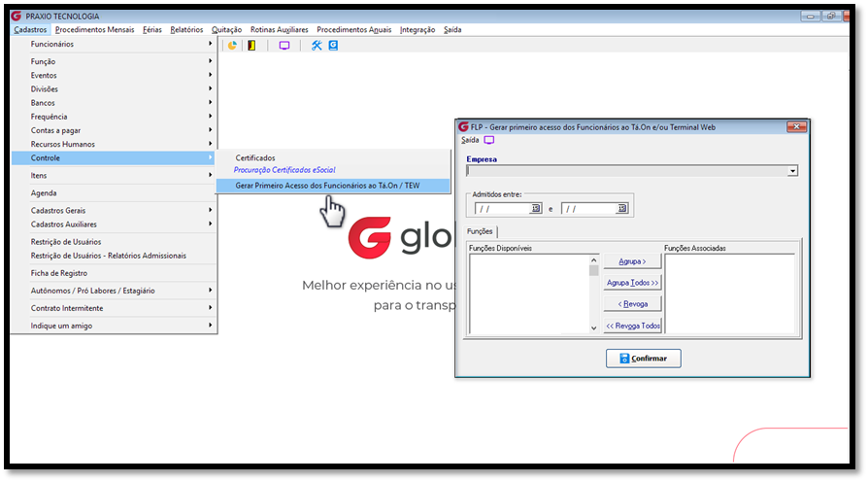Open the Férias menu
The height and width of the screenshot is (482, 868).
152,30
